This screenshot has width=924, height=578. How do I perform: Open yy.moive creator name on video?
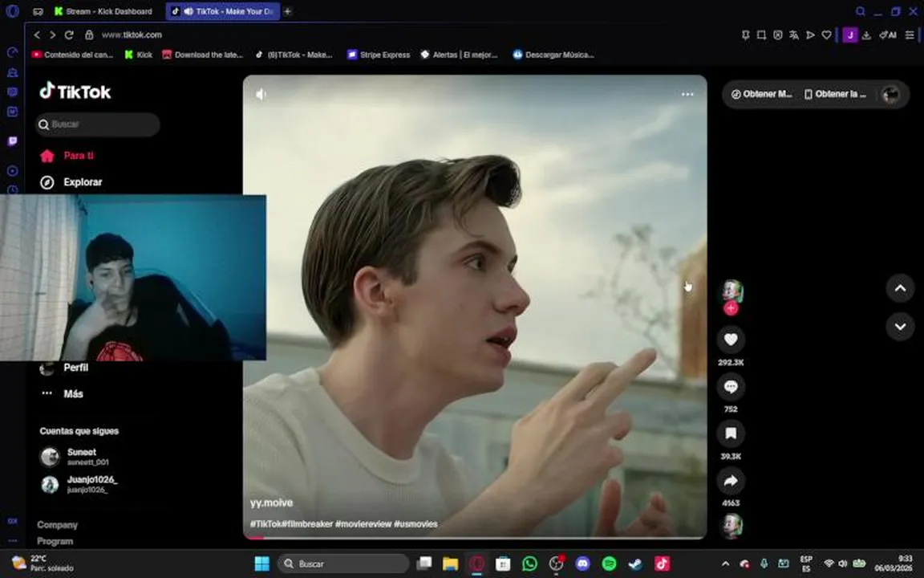(271, 503)
